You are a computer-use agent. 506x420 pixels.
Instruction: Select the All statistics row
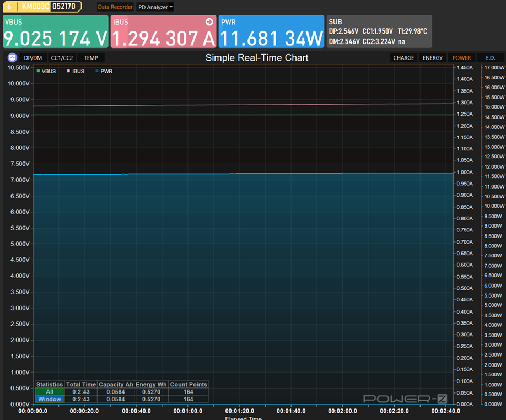point(50,392)
